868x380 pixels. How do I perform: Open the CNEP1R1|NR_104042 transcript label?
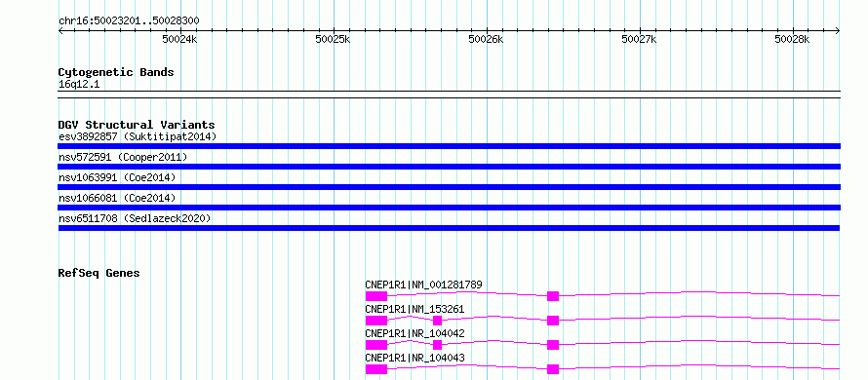[414, 333]
